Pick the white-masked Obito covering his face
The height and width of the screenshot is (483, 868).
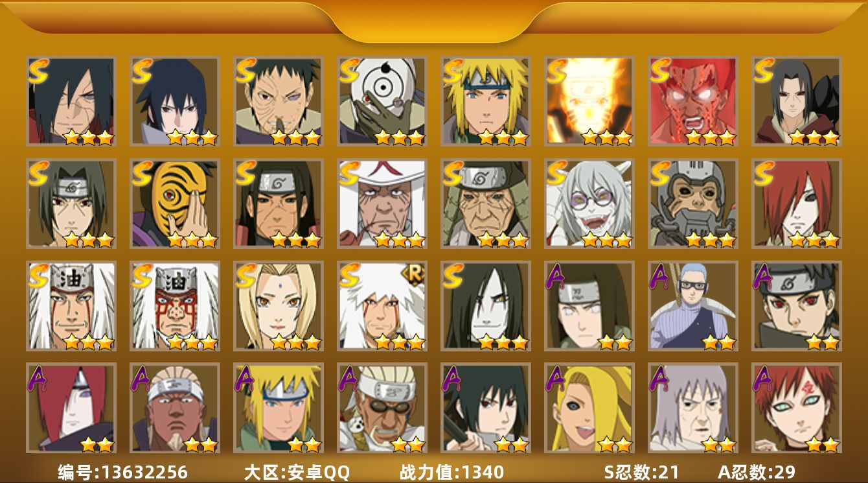coord(382,101)
